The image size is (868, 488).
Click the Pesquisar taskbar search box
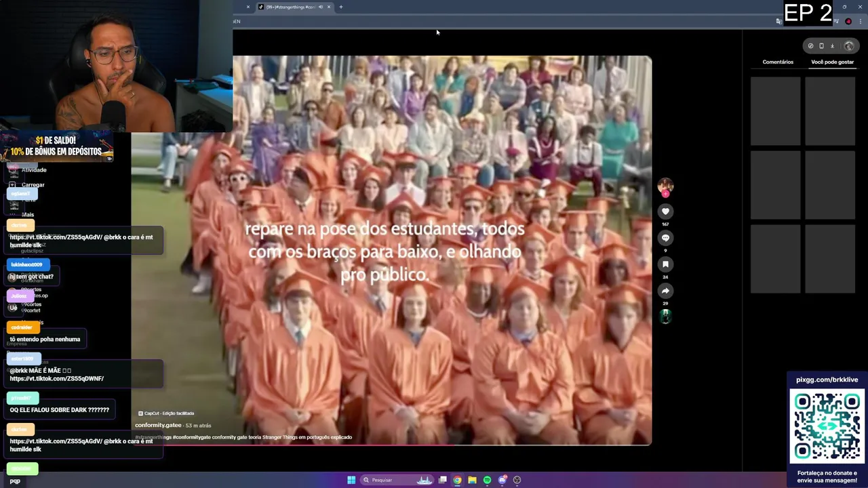tap(397, 480)
